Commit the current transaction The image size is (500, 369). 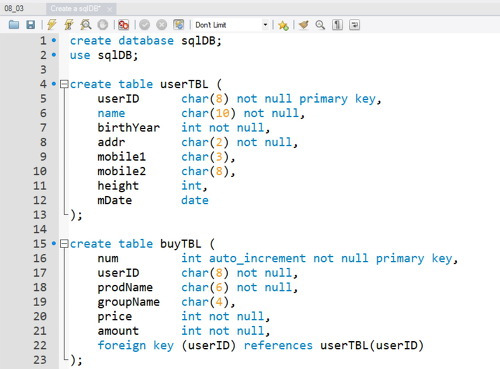click(x=144, y=25)
